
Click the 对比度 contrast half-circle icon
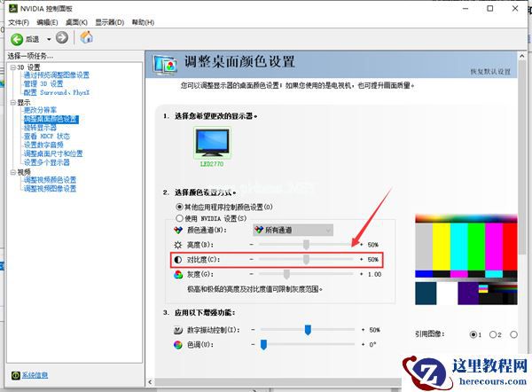pyautogui.click(x=178, y=260)
